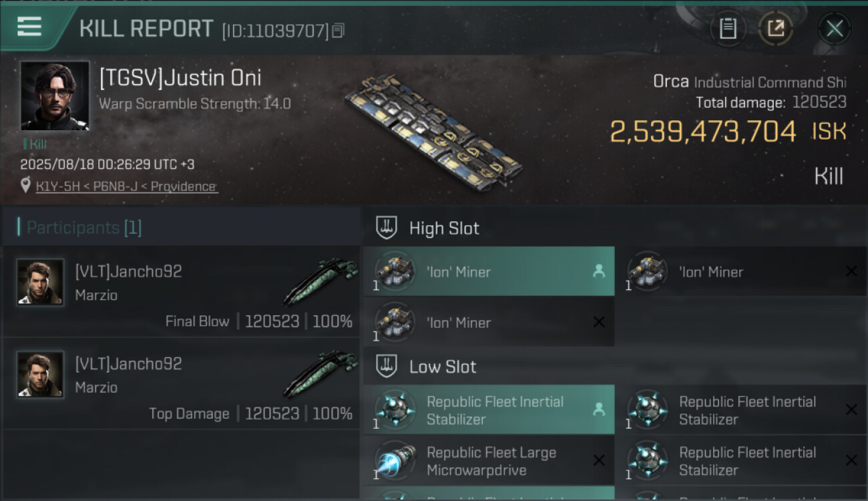Image resolution: width=868 pixels, height=501 pixels.
Task: Open the clipboard report icon
Action: pyautogui.click(x=728, y=28)
